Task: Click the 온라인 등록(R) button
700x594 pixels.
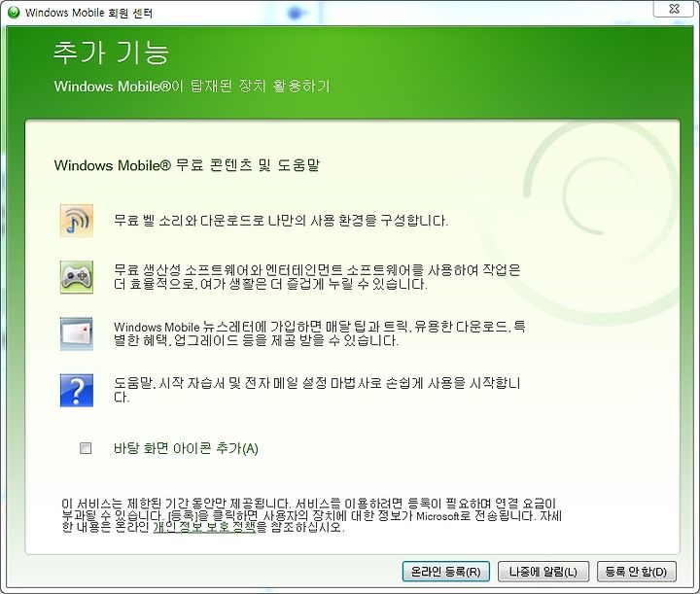Action: click(445, 572)
